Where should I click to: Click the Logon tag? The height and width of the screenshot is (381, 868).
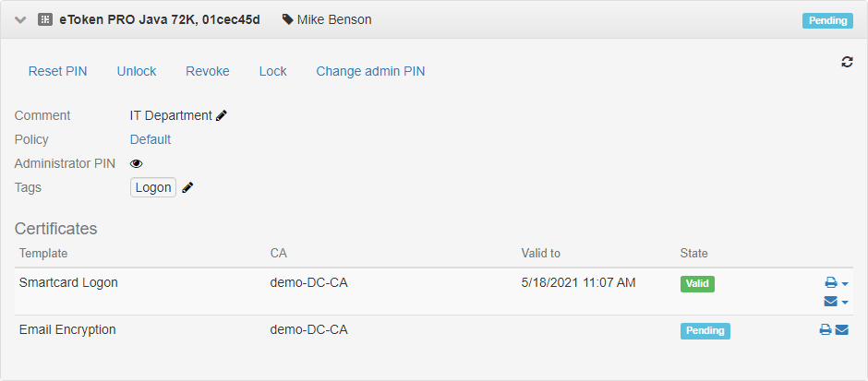click(153, 187)
